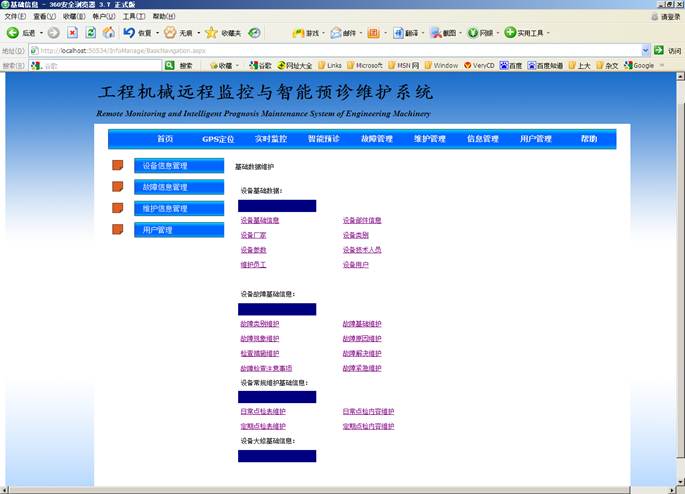Click the green Refresh page icon

91,32
